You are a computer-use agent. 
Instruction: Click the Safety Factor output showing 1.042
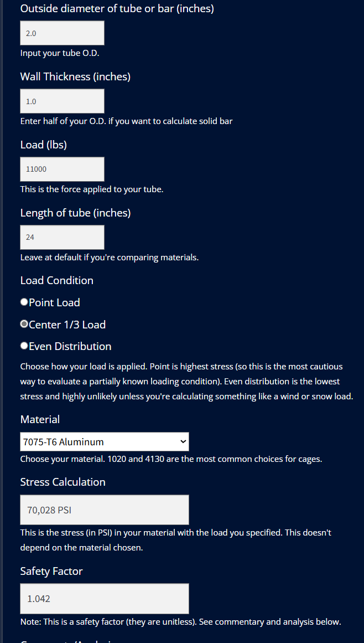coord(105,599)
